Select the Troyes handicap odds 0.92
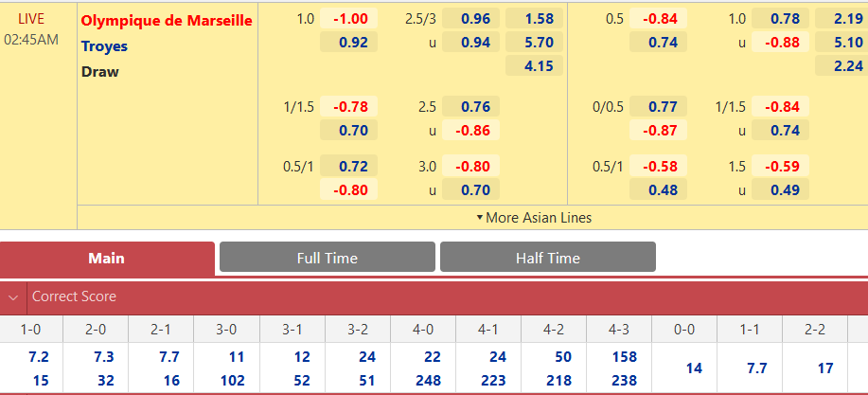The image size is (868, 395). (348, 42)
